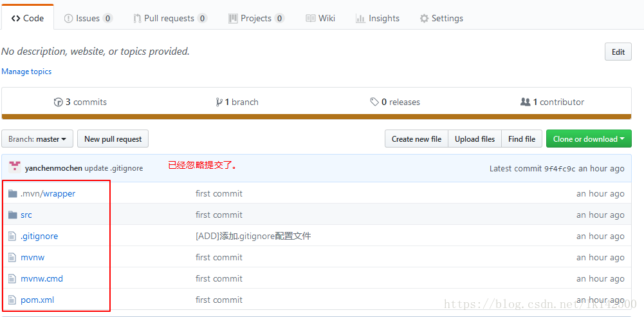Open the Code tab

(28, 18)
